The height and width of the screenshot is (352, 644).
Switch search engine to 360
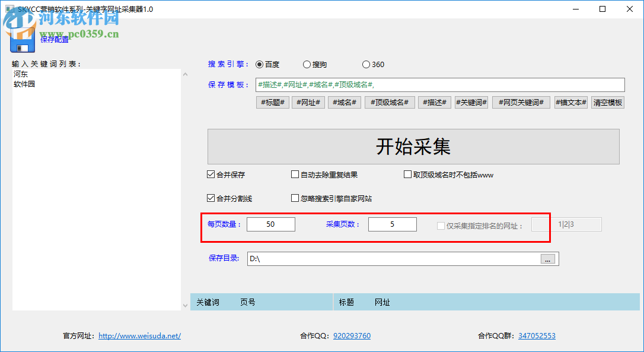coord(366,64)
